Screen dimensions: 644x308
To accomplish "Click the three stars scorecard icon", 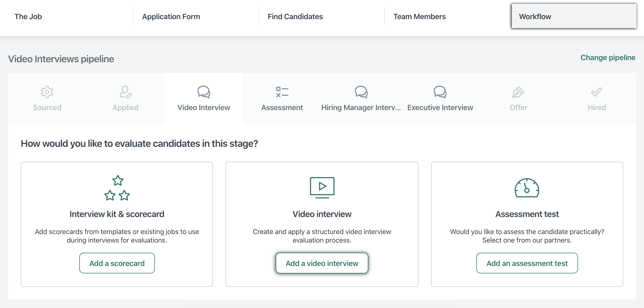I will coord(117,188).
